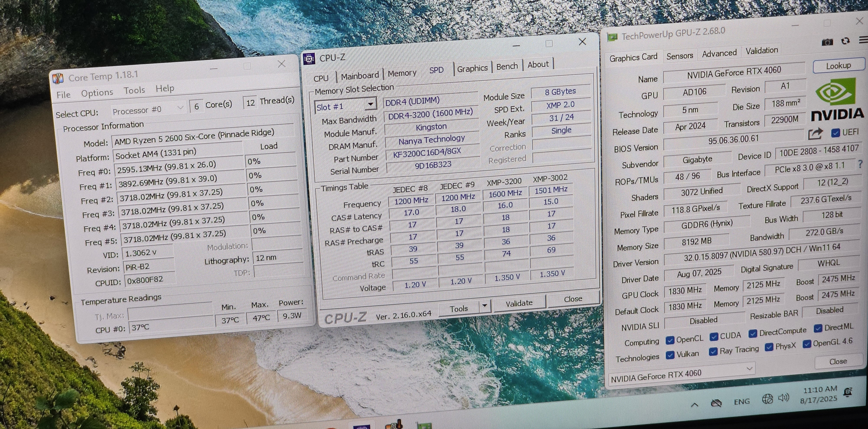This screenshot has height=429, width=868.
Task: Toggle the DirectML checkbox
Action: point(818,328)
